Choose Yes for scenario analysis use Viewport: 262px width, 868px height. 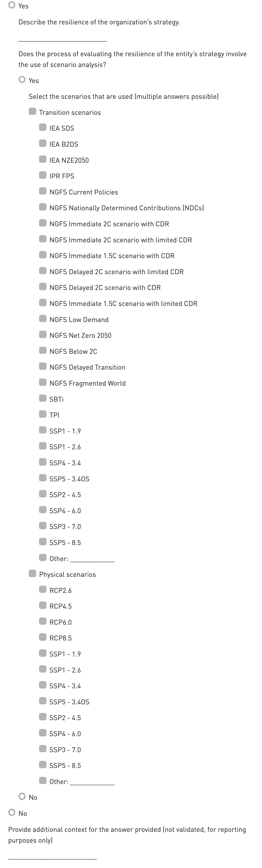point(22,80)
